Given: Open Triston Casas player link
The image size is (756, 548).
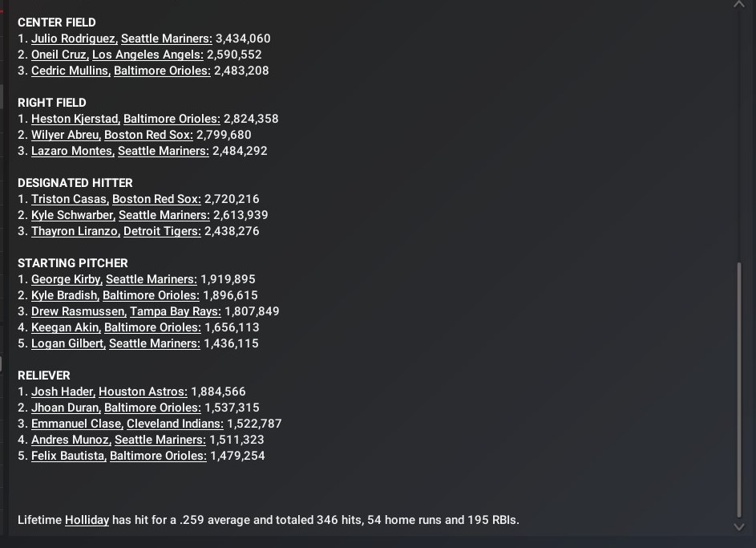Looking at the screenshot, I should click(x=69, y=199).
